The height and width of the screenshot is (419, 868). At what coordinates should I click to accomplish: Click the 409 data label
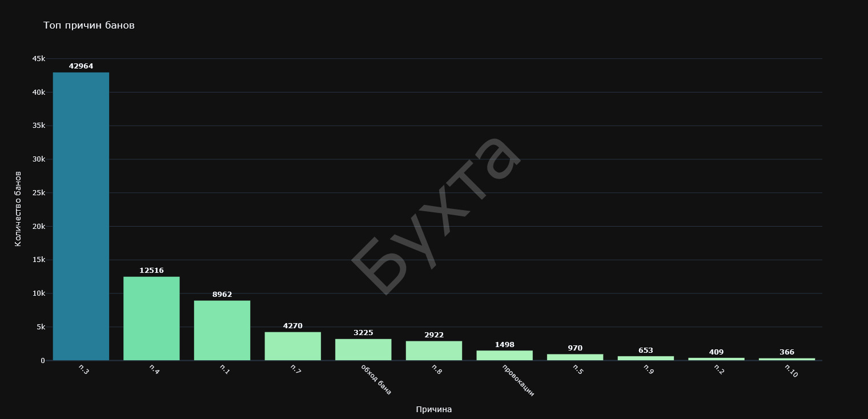pos(716,352)
